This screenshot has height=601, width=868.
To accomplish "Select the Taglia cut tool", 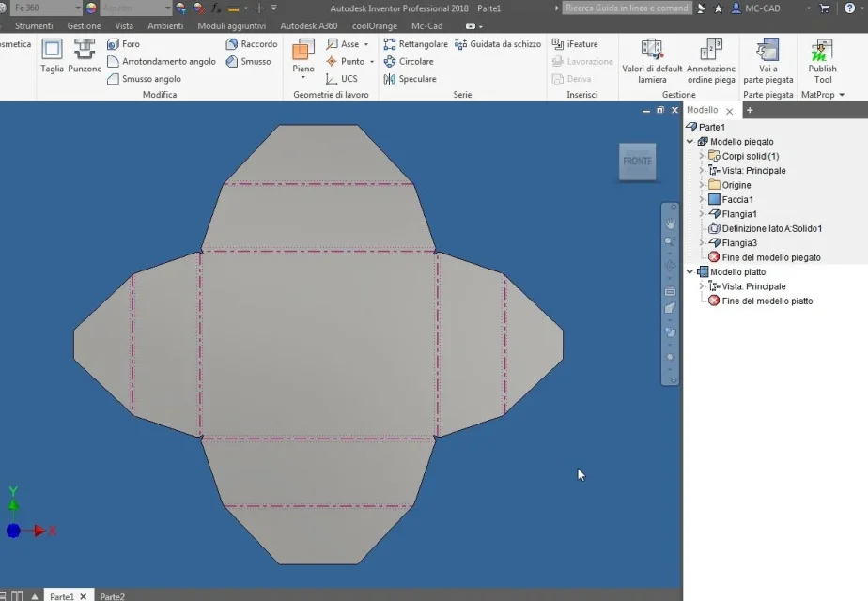I will (52, 56).
